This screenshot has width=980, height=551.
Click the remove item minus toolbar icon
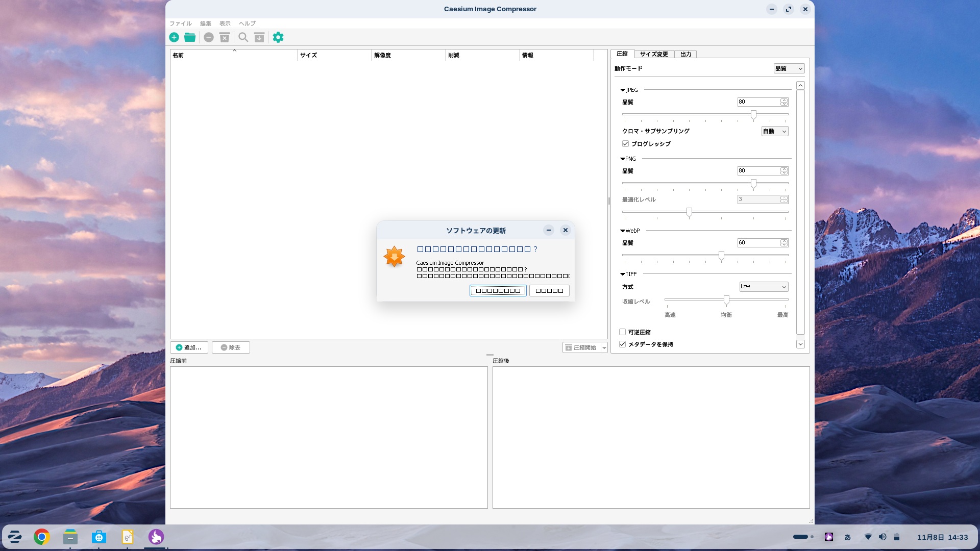tap(208, 37)
